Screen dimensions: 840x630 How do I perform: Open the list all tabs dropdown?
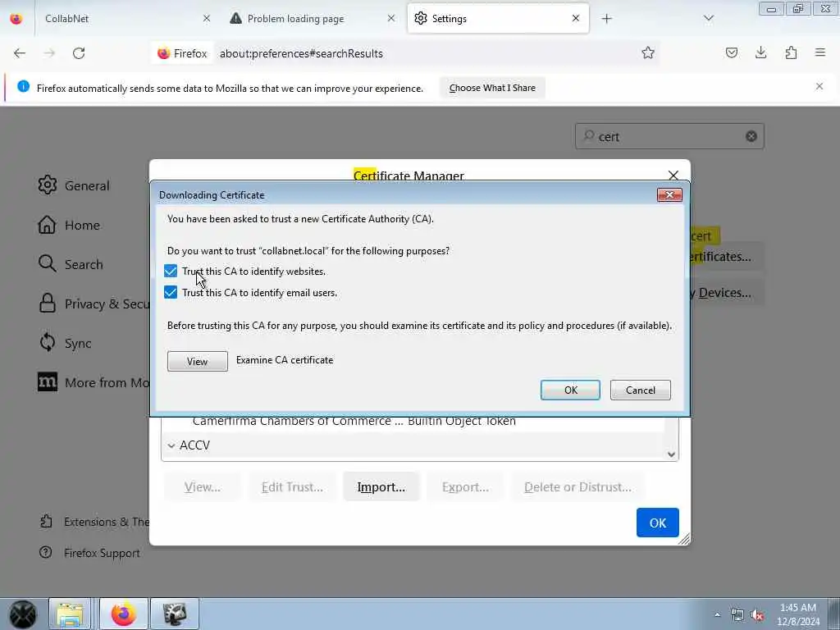coord(708,19)
